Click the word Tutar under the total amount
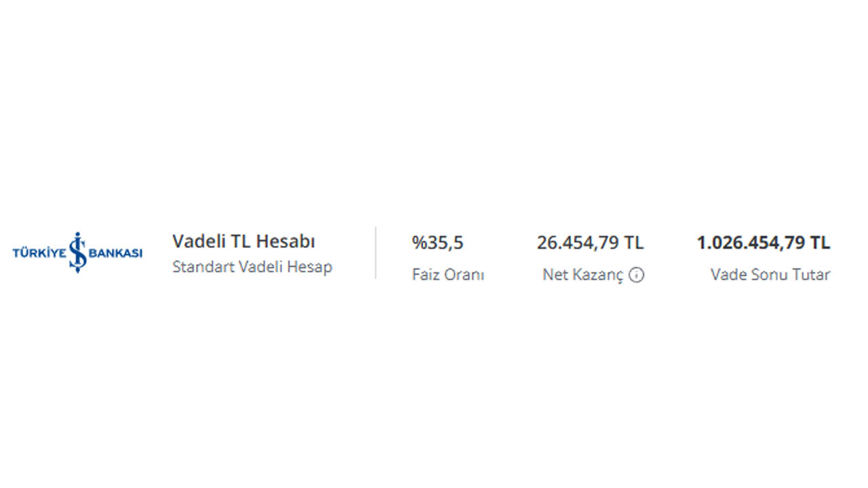Screen dimensions: 868x488 [x=812, y=274]
